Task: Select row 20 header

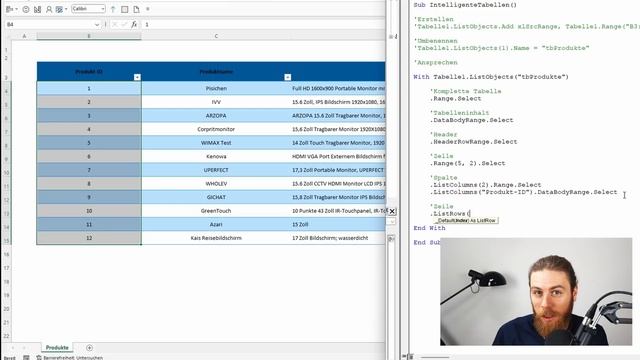Action: [x=6, y=309]
